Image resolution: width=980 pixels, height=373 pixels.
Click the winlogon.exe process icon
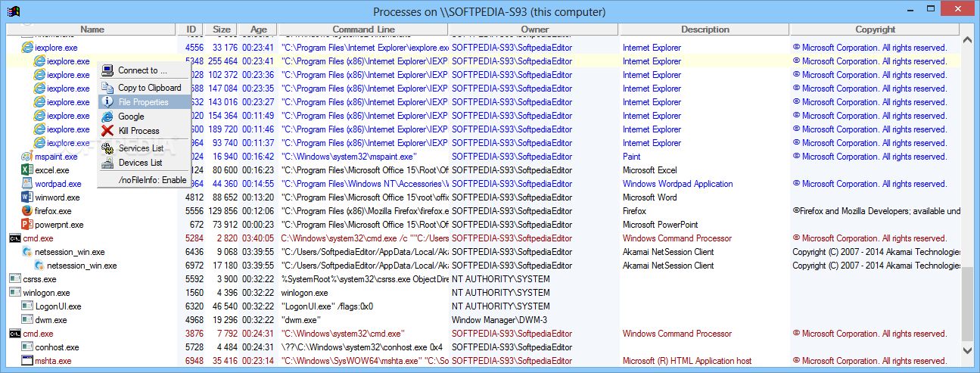pos(14,293)
